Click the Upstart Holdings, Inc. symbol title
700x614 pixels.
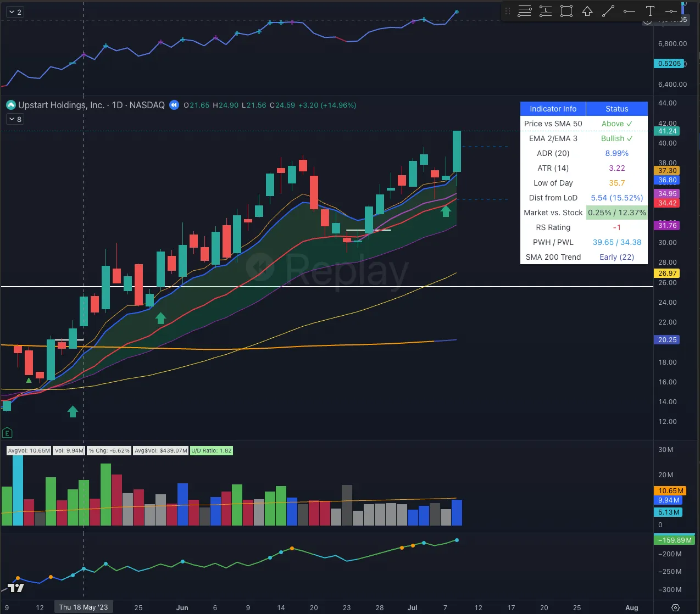click(61, 105)
